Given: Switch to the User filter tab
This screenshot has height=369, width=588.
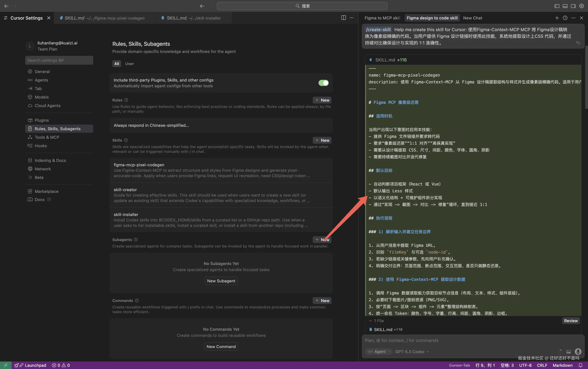Looking at the screenshot, I should (129, 64).
